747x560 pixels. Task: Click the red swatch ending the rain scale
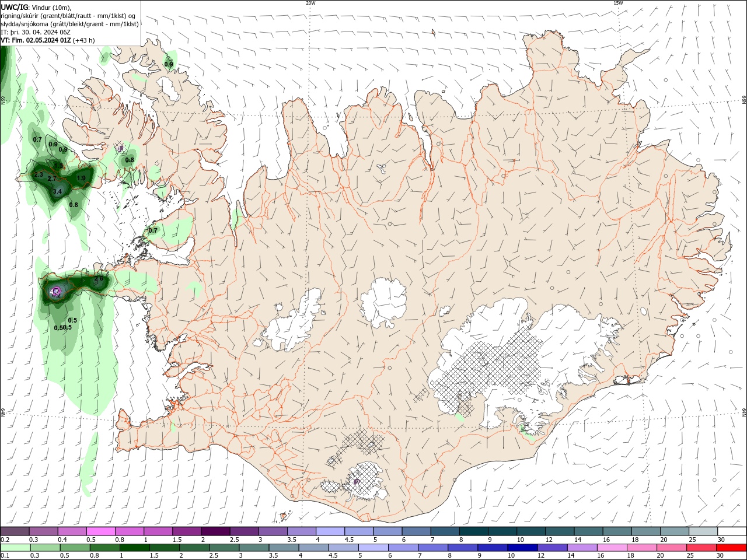(731, 548)
